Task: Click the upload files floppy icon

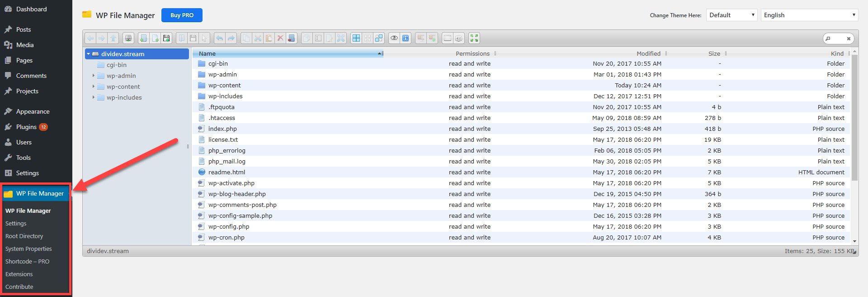Action: click(166, 38)
